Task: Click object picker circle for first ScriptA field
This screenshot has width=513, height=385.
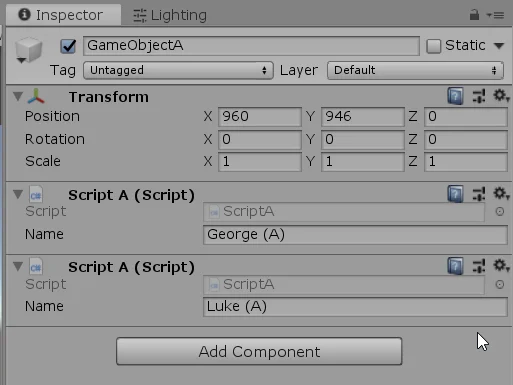Action: (499, 211)
